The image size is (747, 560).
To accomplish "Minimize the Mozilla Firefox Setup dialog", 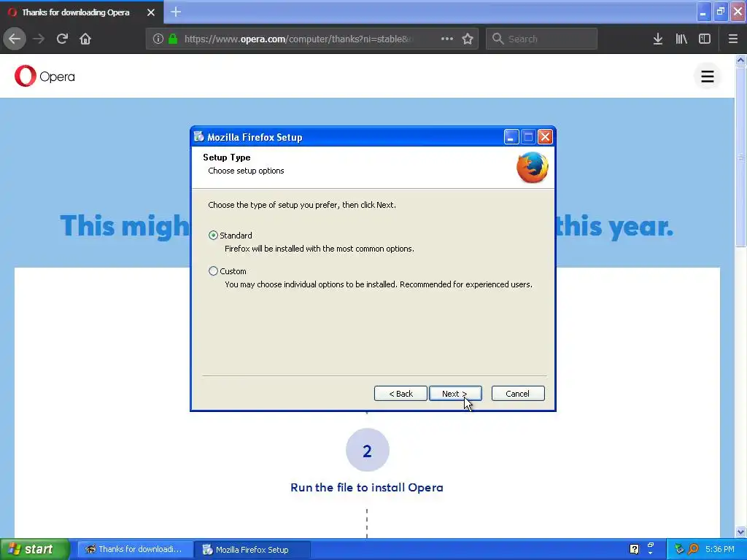I will [511, 137].
